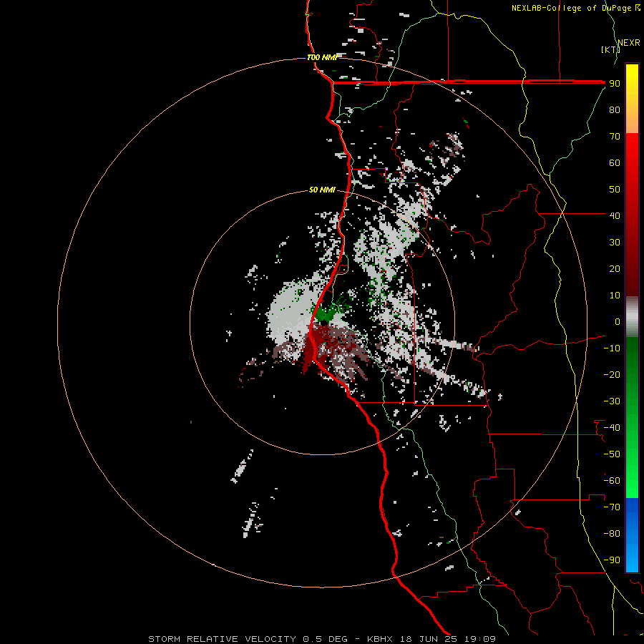Click the -90 value on velocity scale
The height and width of the screenshot is (644, 644).
(612, 560)
